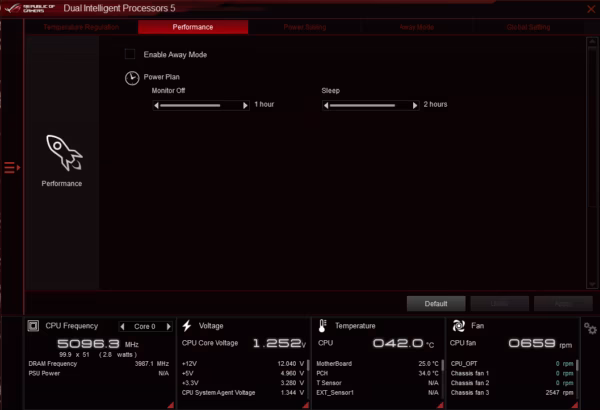Viewport: 600px width, 410px height.
Task: Click the Sleep slider track
Action: (x=371, y=105)
